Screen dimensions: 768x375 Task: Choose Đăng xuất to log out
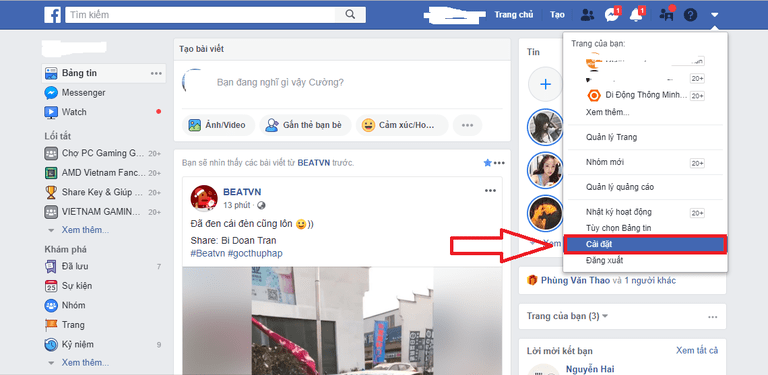604,261
